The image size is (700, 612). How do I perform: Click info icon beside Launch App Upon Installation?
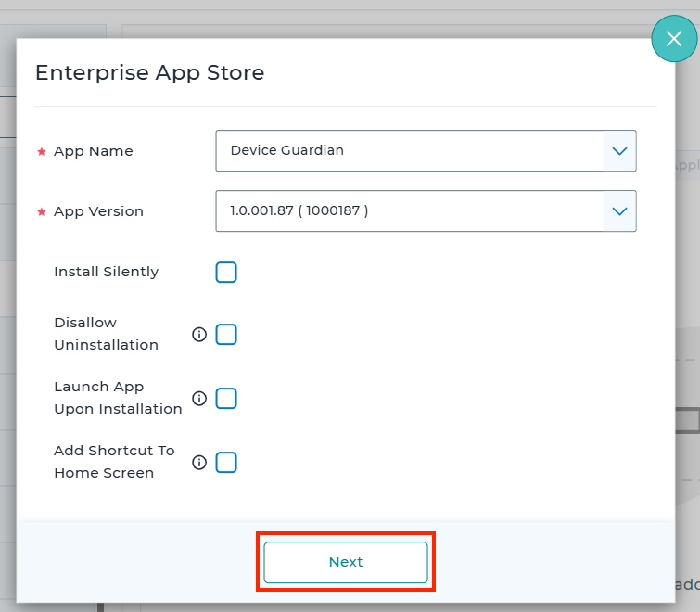[x=199, y=399]
